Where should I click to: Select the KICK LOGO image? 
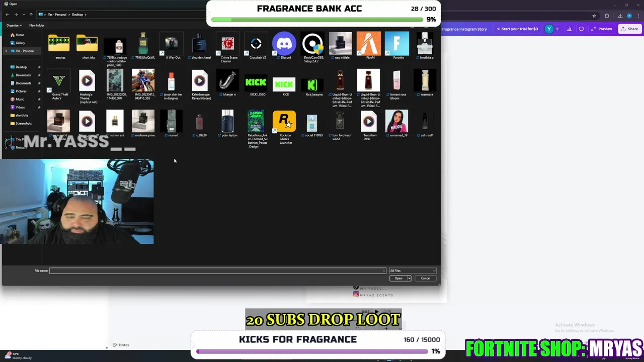(x=257, y=84)
